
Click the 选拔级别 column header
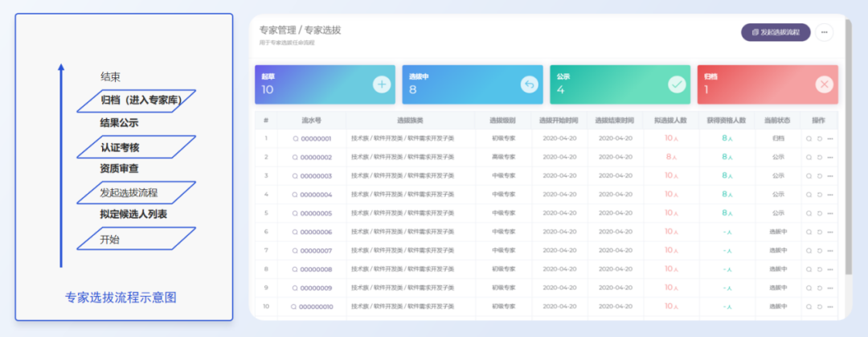pos(502,121)
